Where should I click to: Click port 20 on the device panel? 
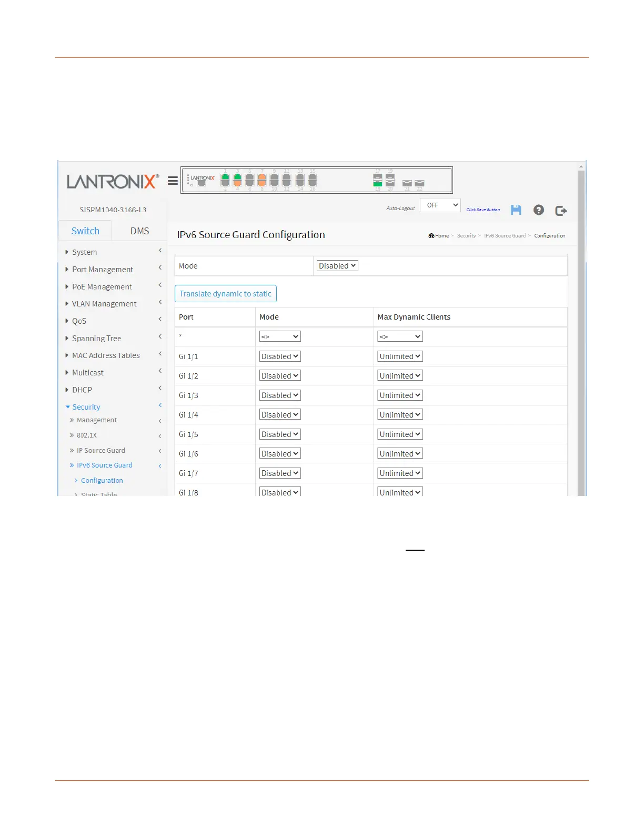point(390,183)
